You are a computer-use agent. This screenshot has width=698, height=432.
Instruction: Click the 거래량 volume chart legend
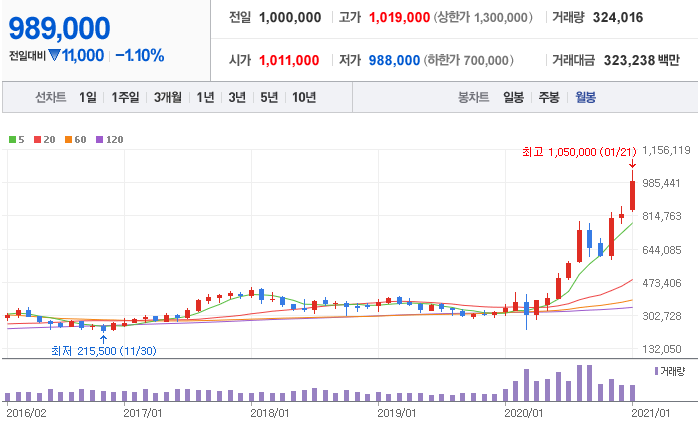(670, 371)
